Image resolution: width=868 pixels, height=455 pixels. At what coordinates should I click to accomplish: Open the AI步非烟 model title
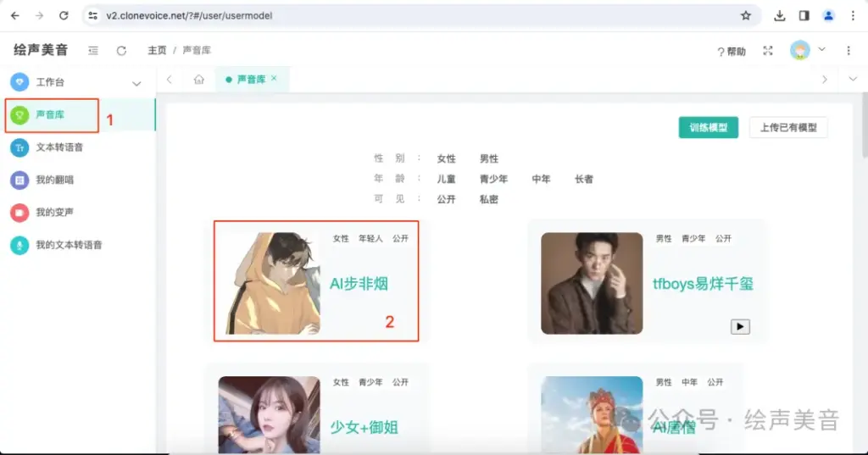pos(359,284)
